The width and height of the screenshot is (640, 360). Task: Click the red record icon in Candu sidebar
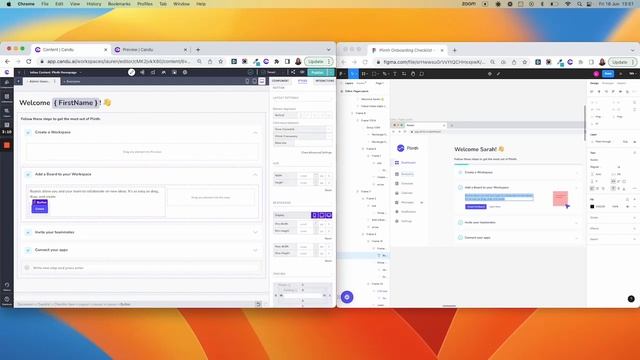(x=7, y=145)
